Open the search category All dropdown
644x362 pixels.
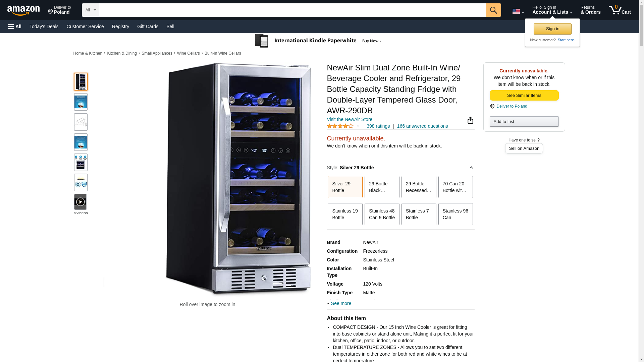91,10
